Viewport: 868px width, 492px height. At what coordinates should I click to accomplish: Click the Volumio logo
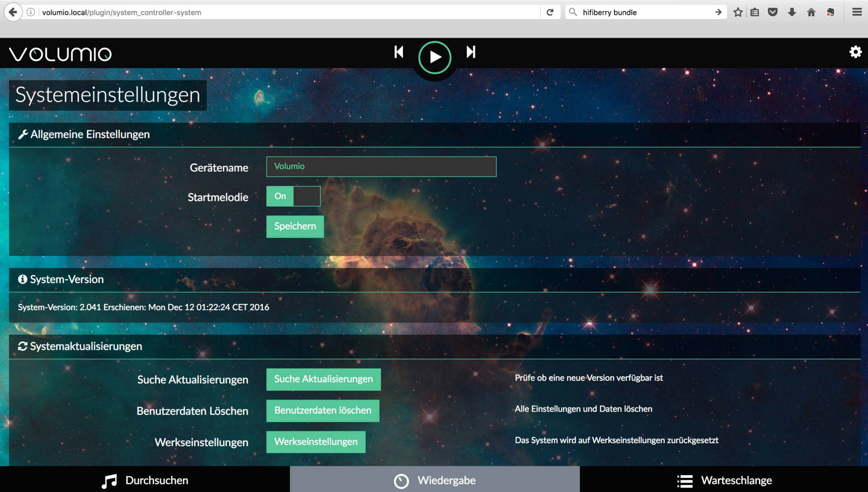(x=61, y=54)
